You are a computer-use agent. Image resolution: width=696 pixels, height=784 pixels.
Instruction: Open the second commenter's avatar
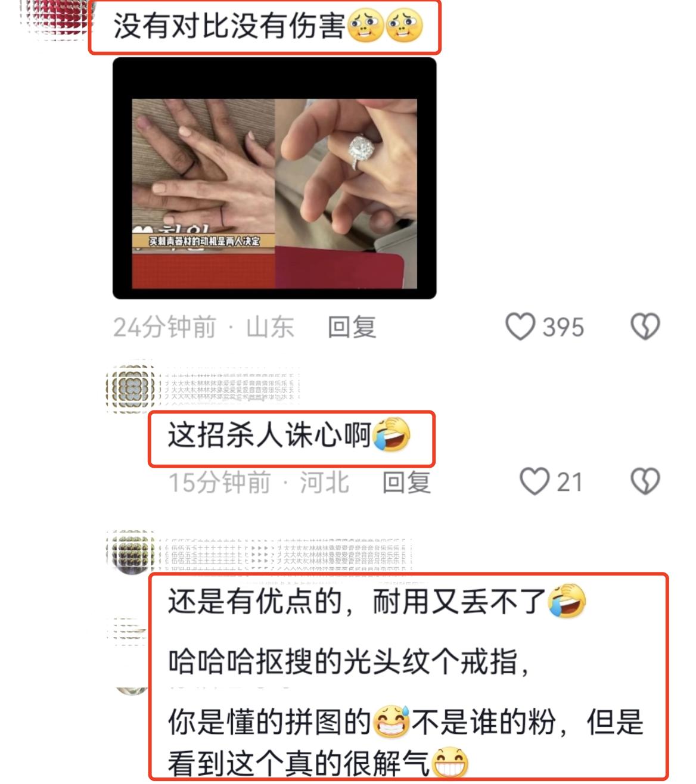click(x=130, y=388)
